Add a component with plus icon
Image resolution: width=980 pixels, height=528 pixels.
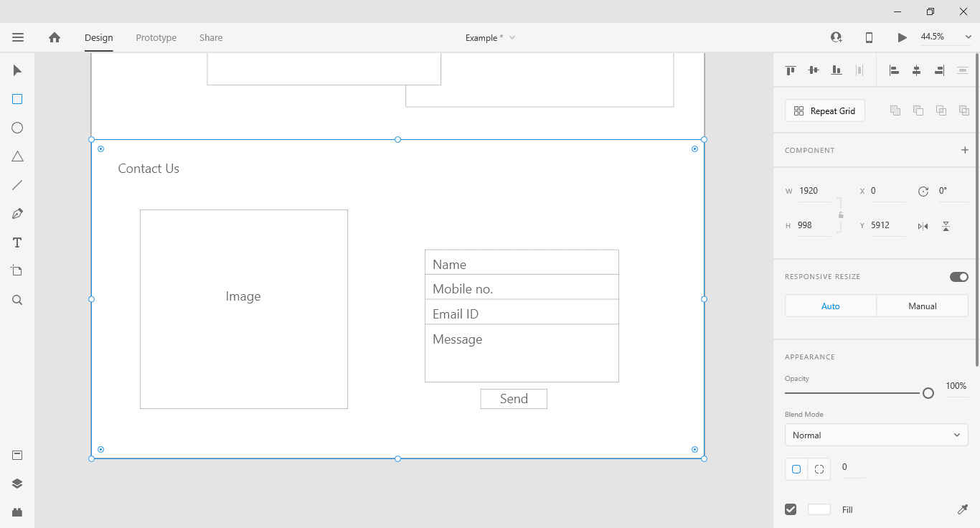965,150
